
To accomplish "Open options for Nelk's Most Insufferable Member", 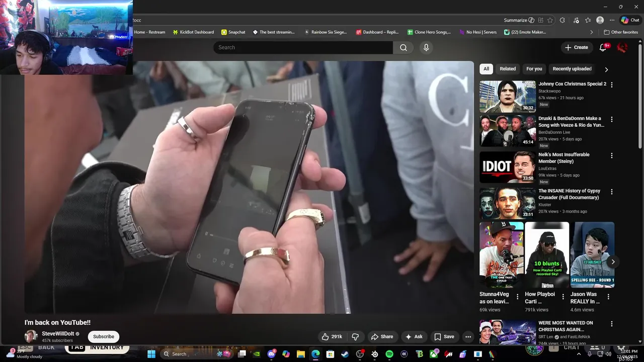I will point(612,156).
